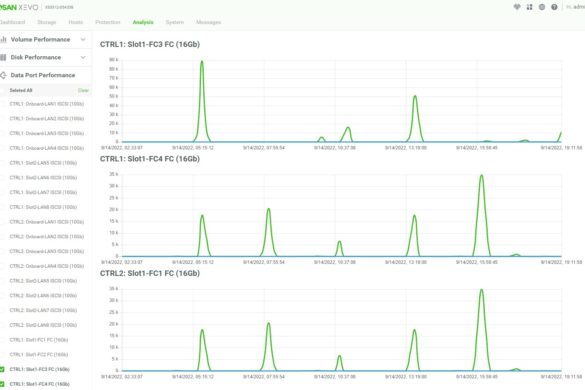Image resolution: width=585 pixels, height=390 pixels.
Task: Open the Analysis tab
Action: tap(143, 22)
